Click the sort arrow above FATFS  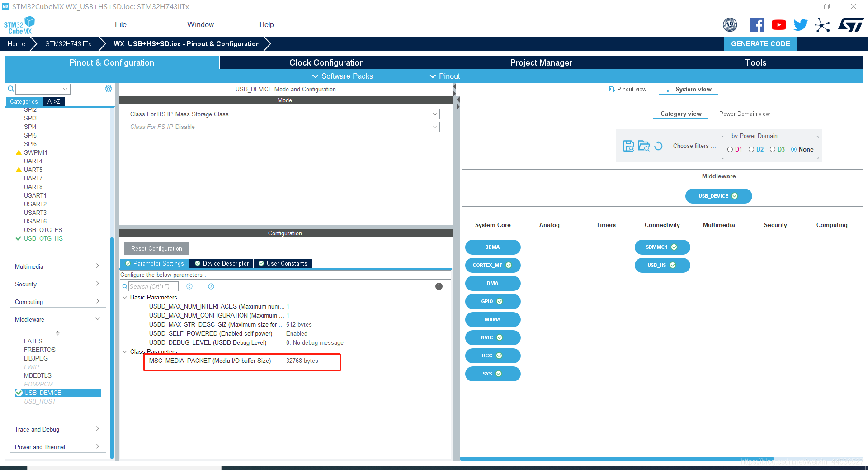click(x=57, y=333)
